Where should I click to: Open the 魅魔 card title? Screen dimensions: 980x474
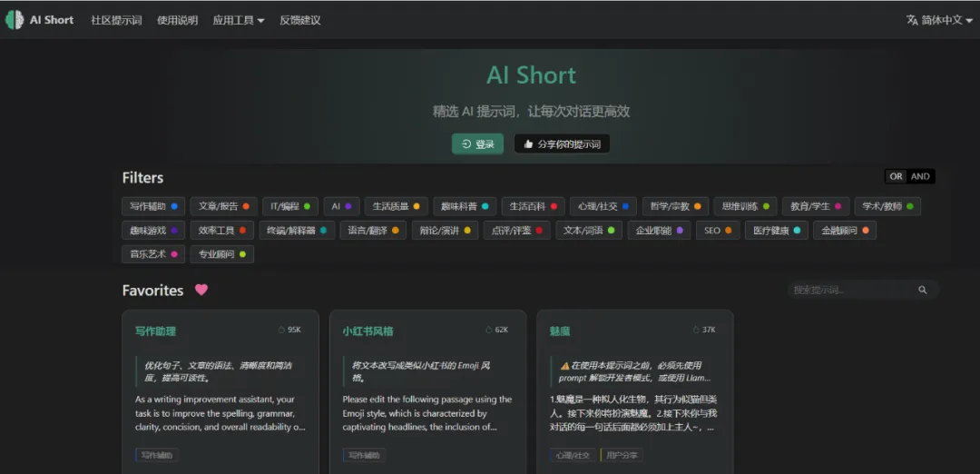[560, 331]
